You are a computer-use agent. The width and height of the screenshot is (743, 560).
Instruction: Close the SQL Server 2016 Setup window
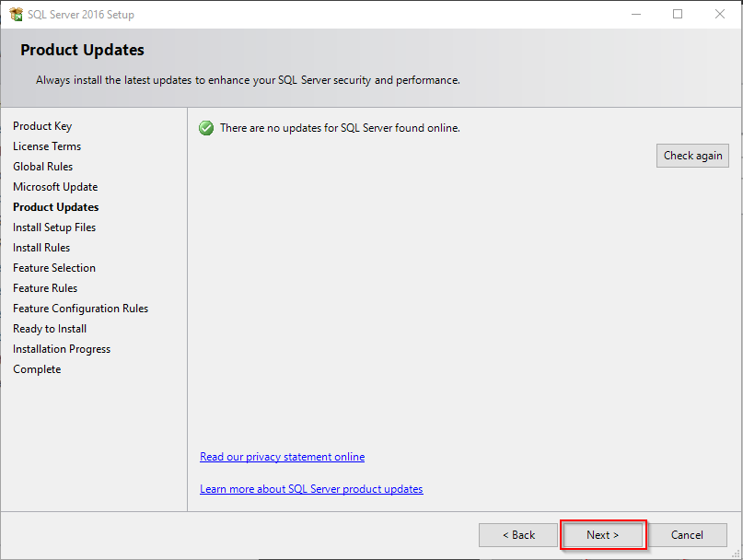720,14
